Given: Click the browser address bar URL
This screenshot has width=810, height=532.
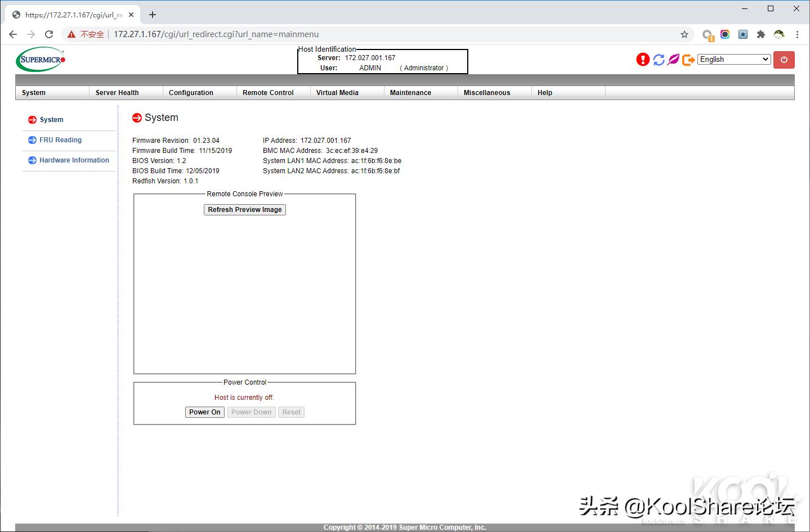Looking at the screenshot, I should coord(216,34).
